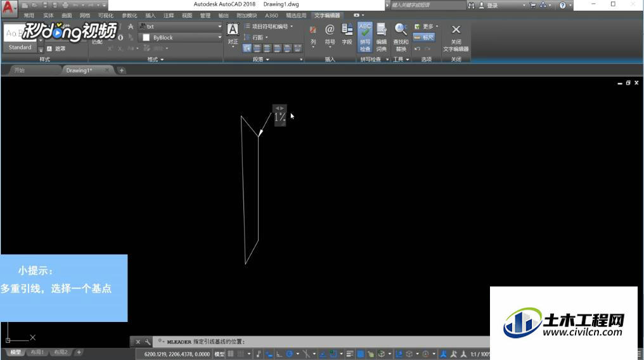This screenshot has height=360, width=644.
Task: Toggle the Mask (遮罩) text option
Action: coord(56,48)
